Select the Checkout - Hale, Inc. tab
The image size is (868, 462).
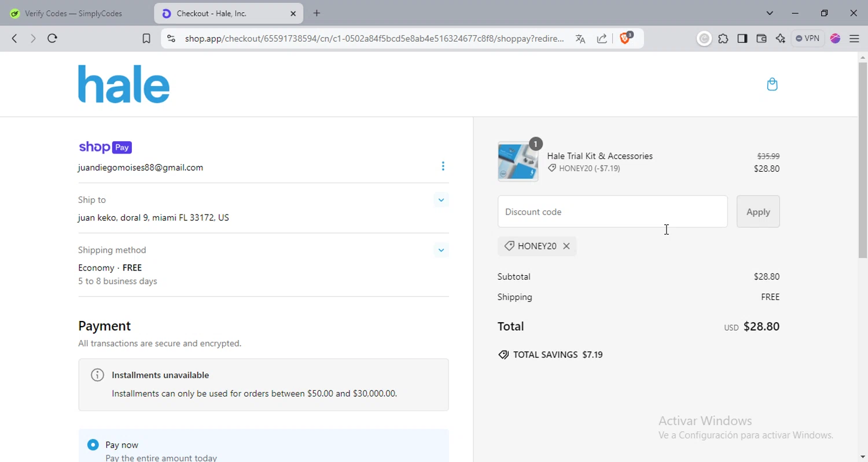229,13
